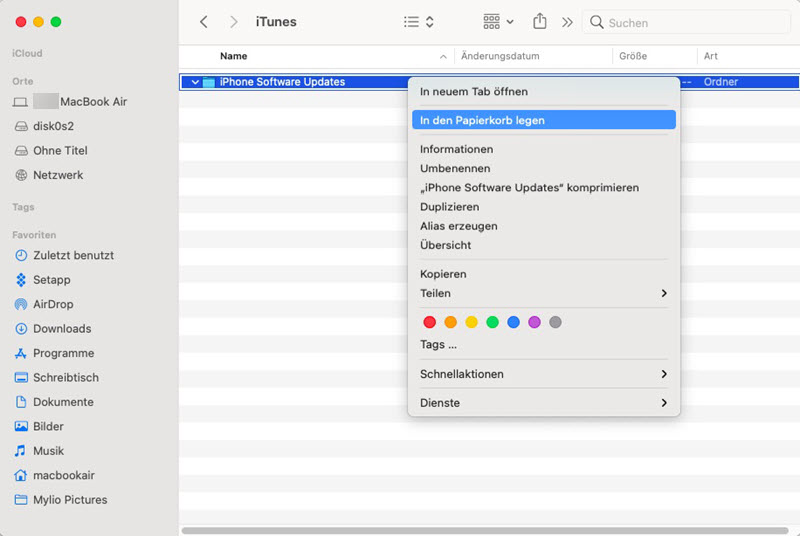800x536 pixels.
Task: Click the Favoriten sidebar heading
Action: pos(34,235)
